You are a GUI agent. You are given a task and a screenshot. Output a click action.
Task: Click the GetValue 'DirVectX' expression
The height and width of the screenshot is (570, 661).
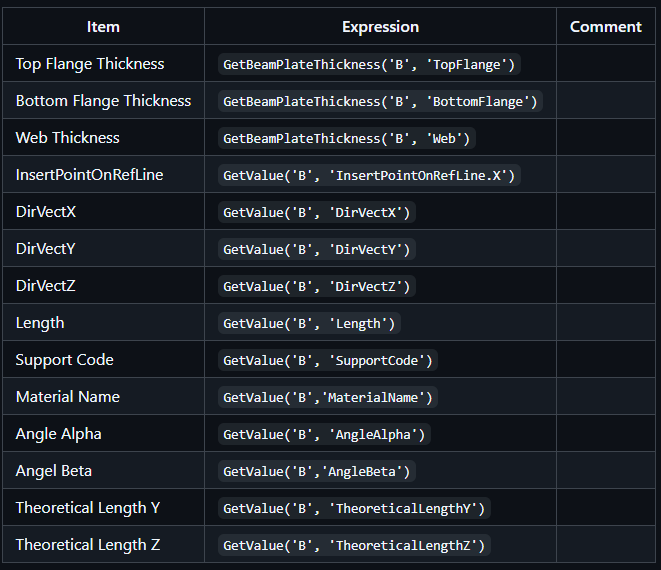coord(317,213)
